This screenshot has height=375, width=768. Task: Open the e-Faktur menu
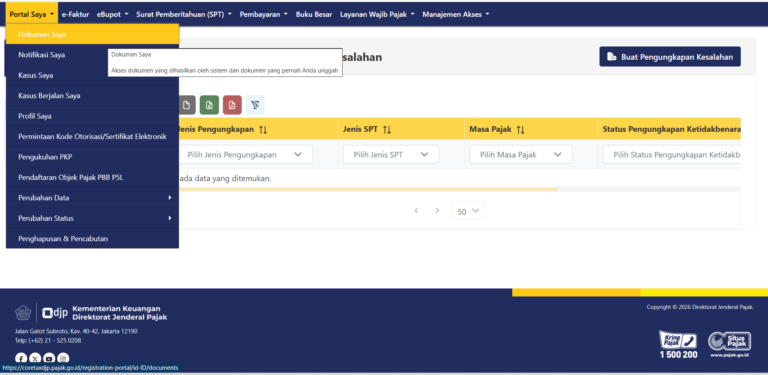point(75,14)
